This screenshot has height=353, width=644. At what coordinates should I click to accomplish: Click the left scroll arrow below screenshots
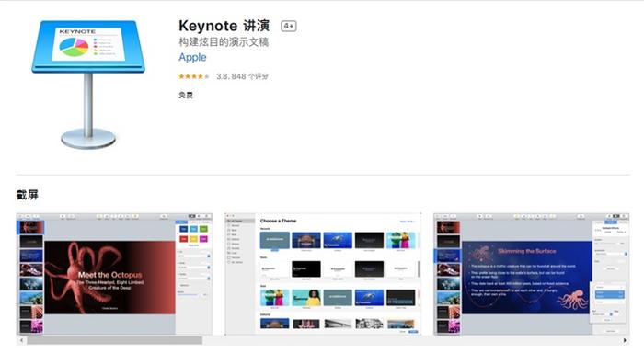21,340
